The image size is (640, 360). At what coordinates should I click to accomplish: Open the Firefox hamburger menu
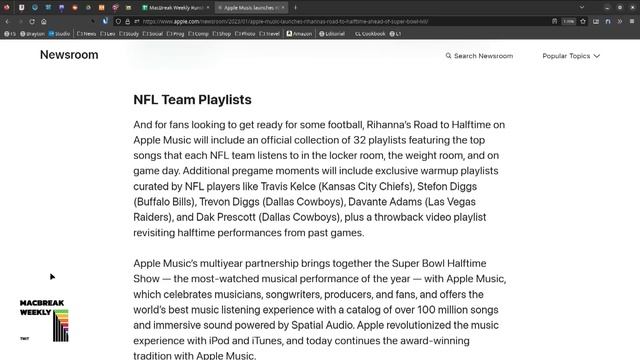point(632,21)
